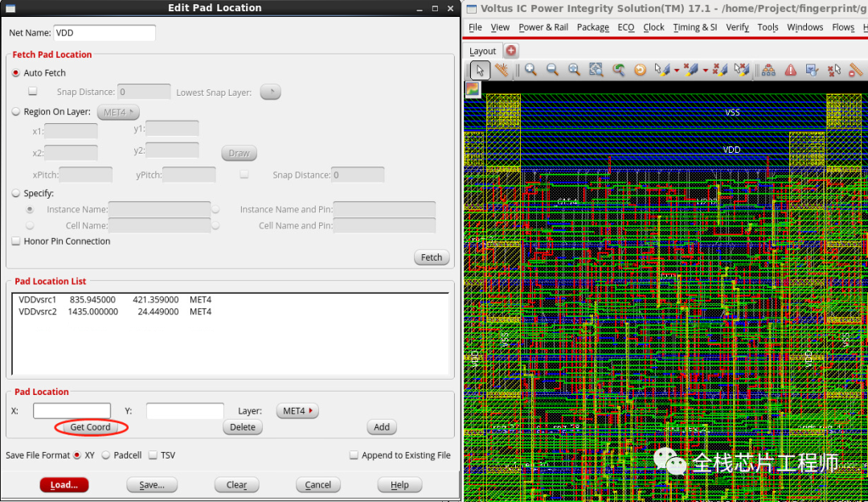
Task: Click the Fetch button
Action: click(431, 257)
